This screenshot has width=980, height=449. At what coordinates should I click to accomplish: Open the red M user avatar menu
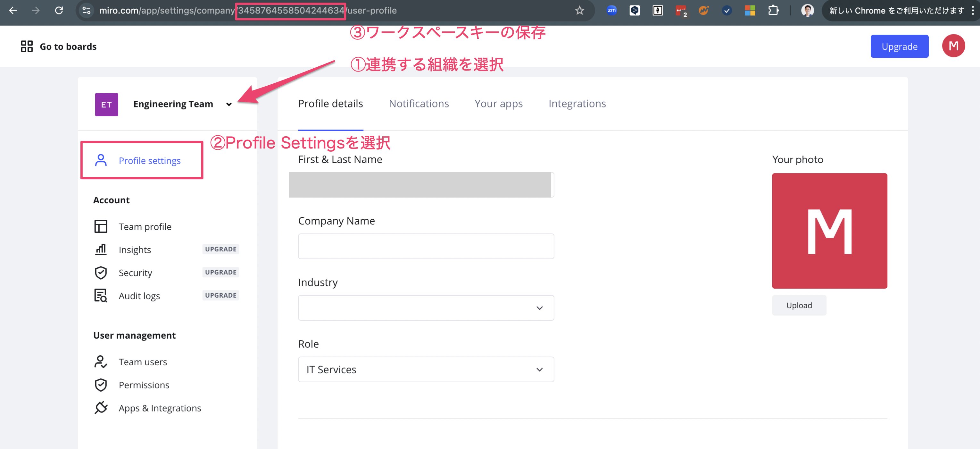click(x=953, y=46)
